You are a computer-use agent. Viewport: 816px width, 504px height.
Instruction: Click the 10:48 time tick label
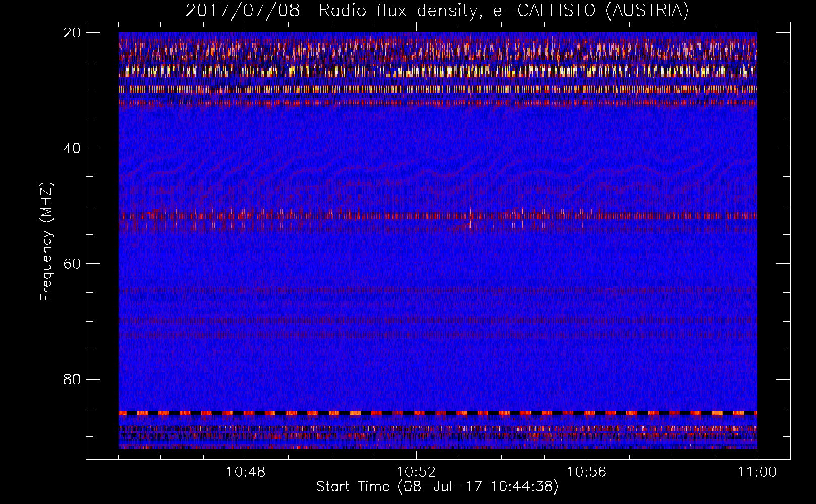246,472
